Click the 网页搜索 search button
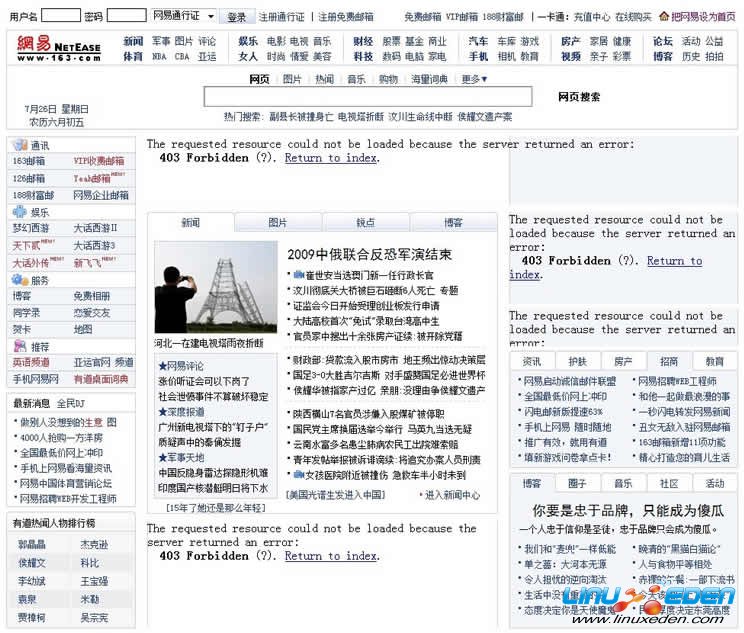This screenshot has height=633, width=744. [578, 97]
